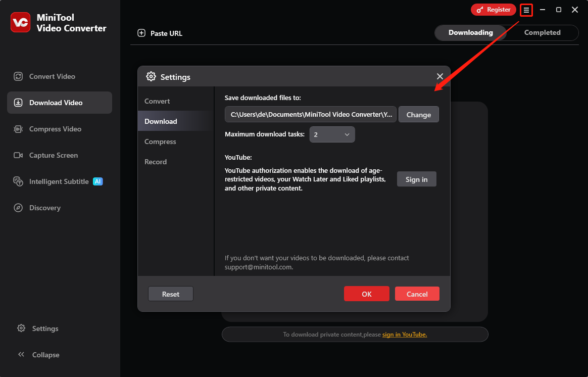Viewport: 588px width, 377px height.
Task: Click the Register button with key icon
Action: [493, 10]
